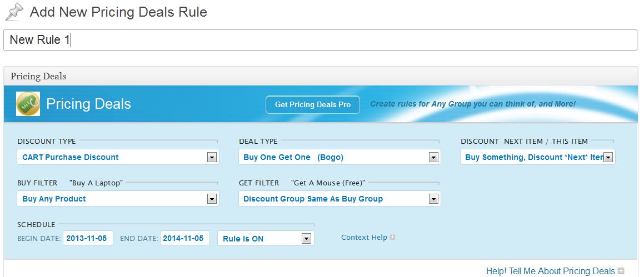
Task: Click the Create rules for Any Group promo text
Action: click(473, 104)
